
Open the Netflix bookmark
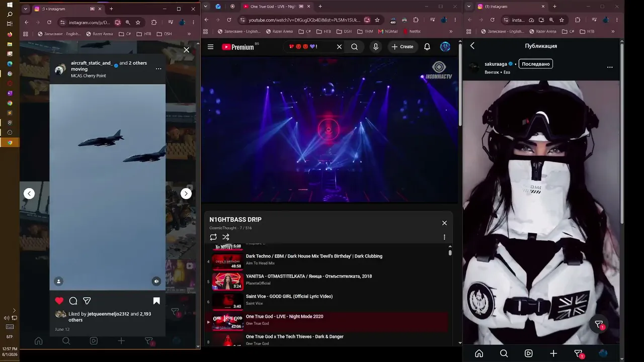(412, 31)
